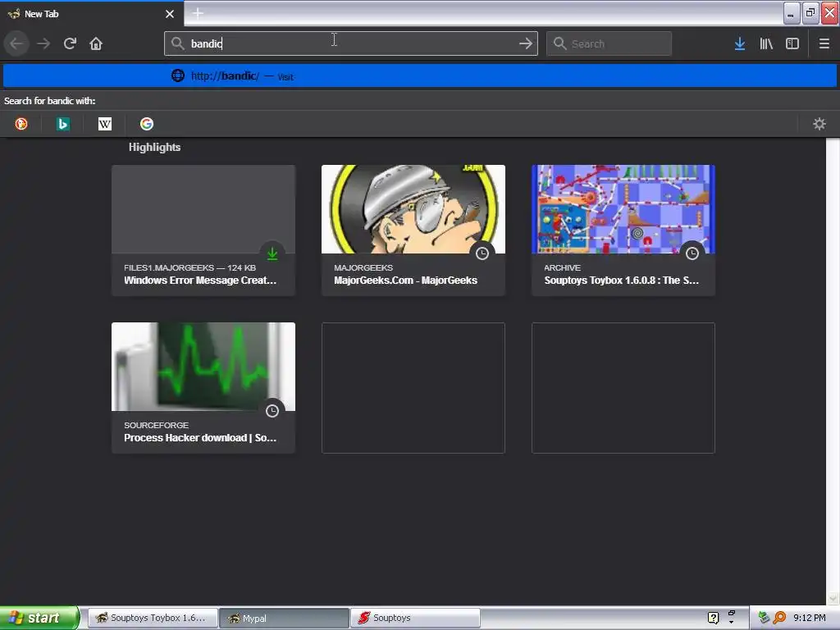Click the magnifier icon in address bar

(x=178, y=43)
